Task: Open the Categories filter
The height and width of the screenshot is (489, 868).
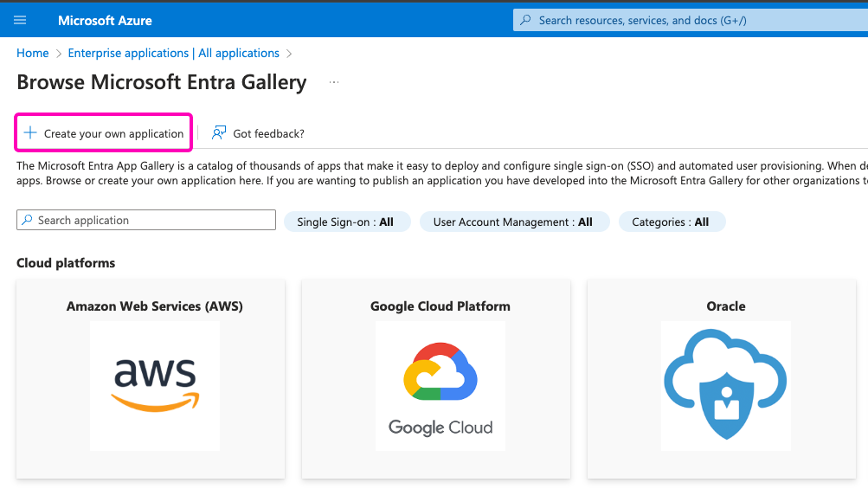Action: (671, 222)
